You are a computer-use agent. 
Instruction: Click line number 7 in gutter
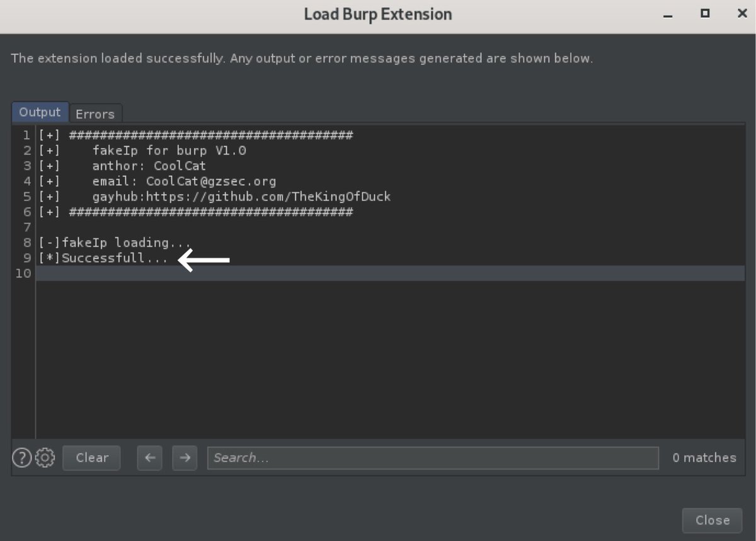(27, 227)
